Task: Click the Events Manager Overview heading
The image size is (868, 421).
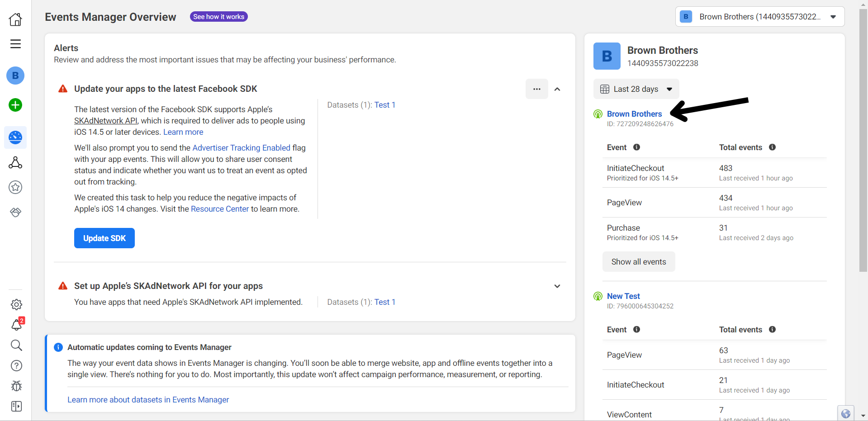Action: 110,17
